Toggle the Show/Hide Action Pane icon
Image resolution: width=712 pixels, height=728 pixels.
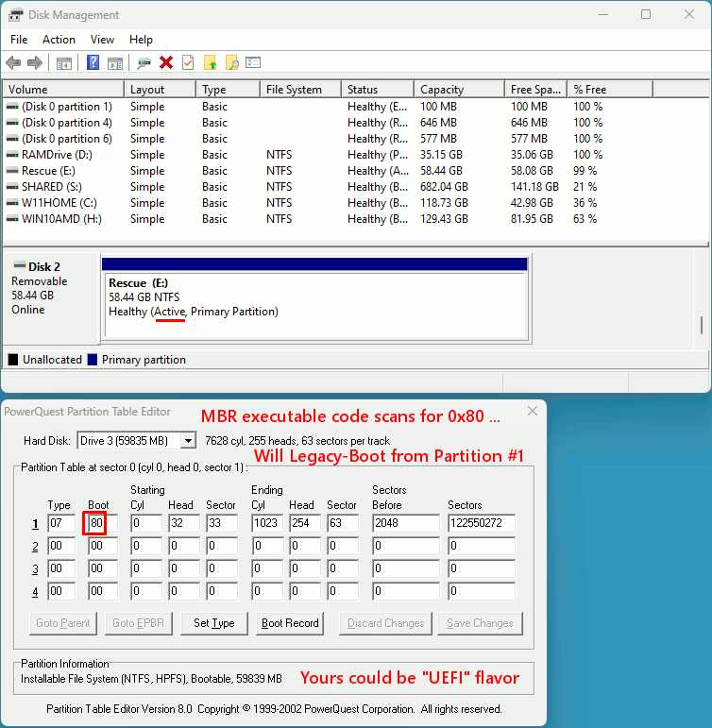[x=114, y=63]
